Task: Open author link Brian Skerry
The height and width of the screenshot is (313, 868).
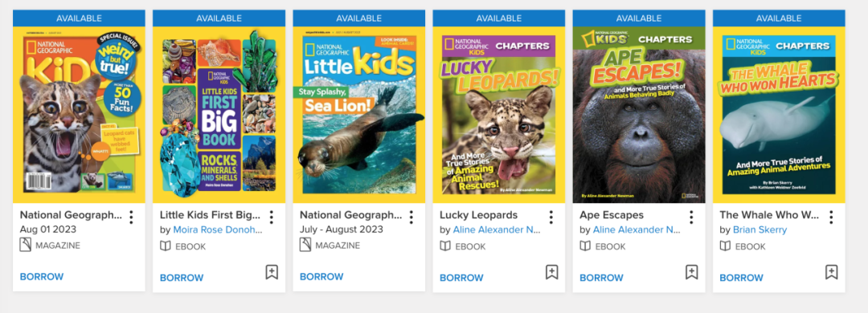Action: (x=759, y=230)
